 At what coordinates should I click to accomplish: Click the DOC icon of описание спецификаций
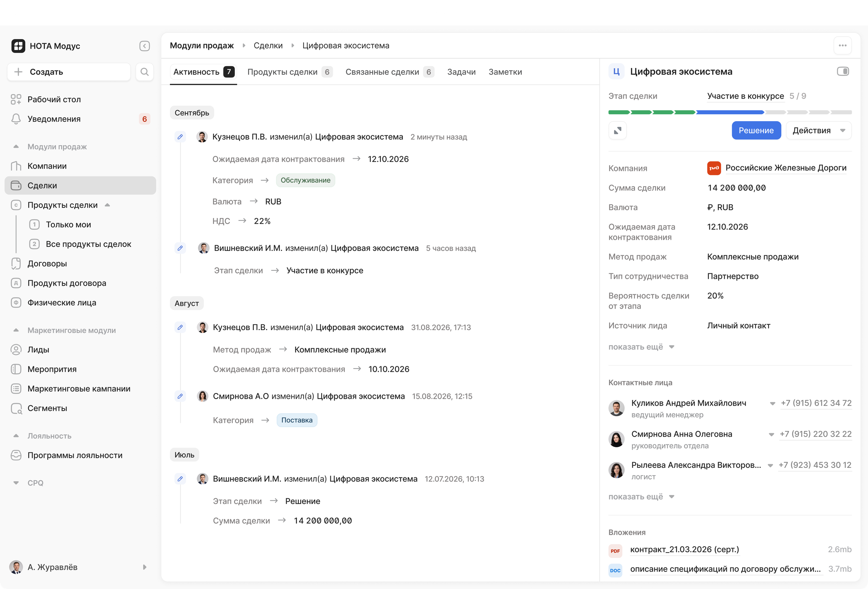[x=615, y=570]
